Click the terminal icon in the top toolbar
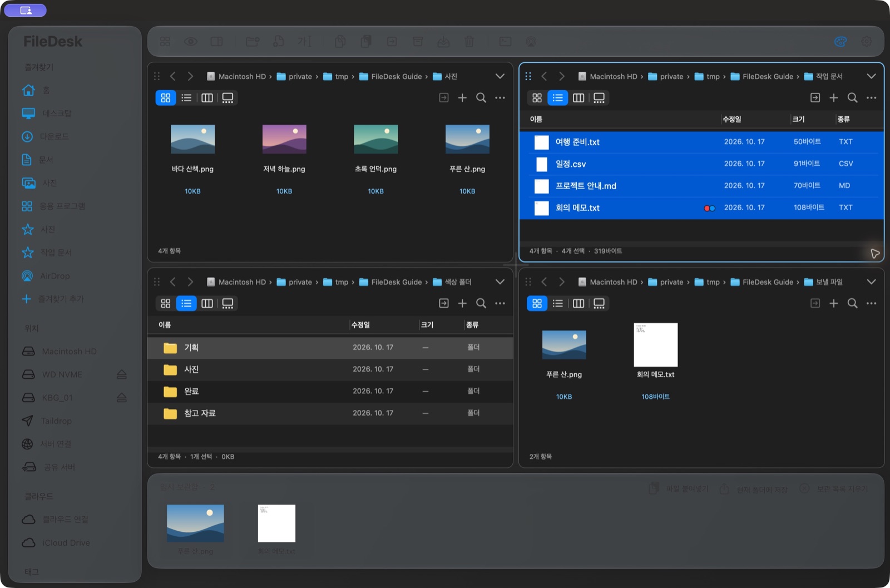The width and height of the screenshot is (890, 588). coord(505,42)
